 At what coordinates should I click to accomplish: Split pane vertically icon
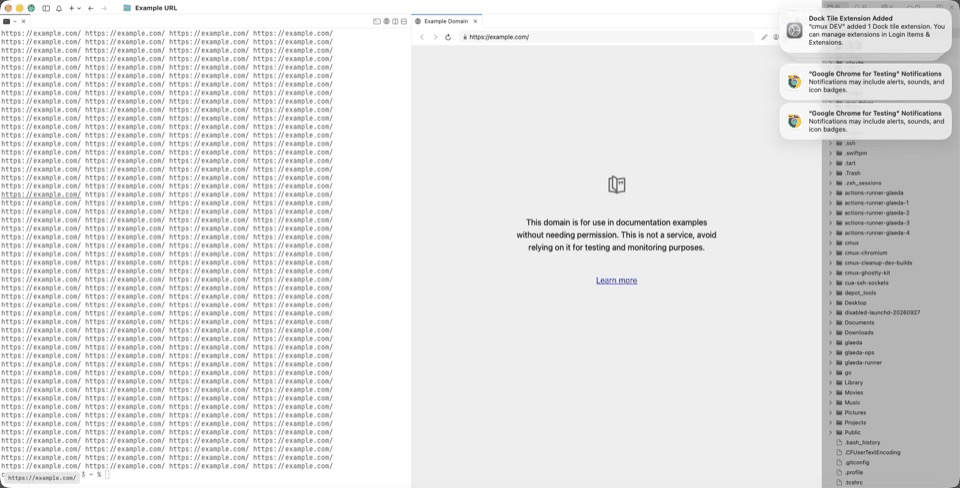[x=395, y=21]
